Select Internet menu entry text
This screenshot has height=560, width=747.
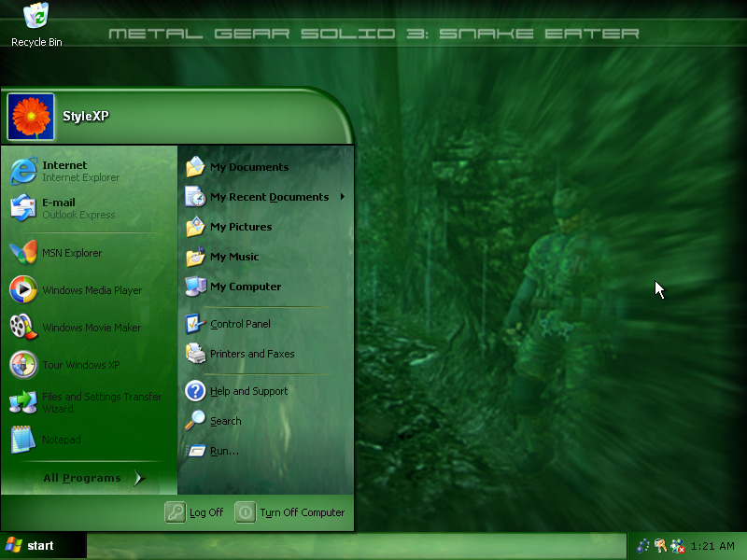click(x=64, y=165)
